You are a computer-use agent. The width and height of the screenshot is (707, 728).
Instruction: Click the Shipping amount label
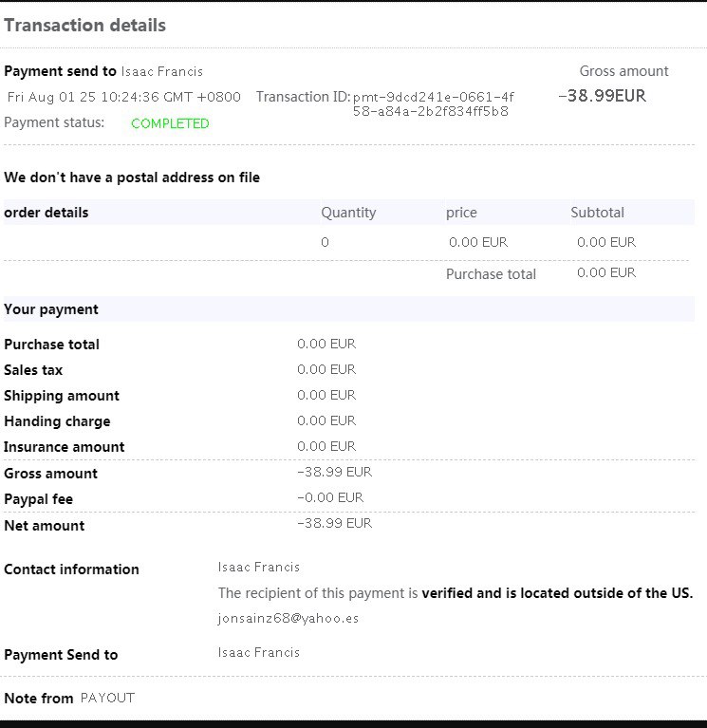point(62,396)
